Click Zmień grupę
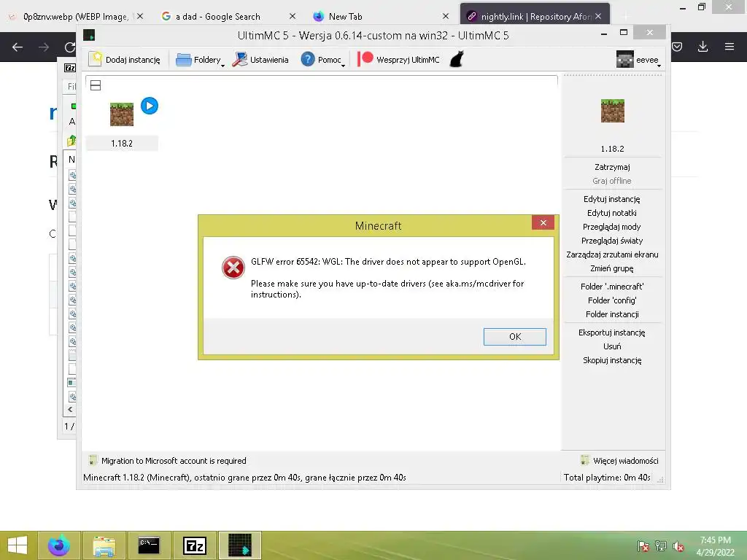This screenshot has height=560, width=747. pyautogui.click(x=612, y=268)
